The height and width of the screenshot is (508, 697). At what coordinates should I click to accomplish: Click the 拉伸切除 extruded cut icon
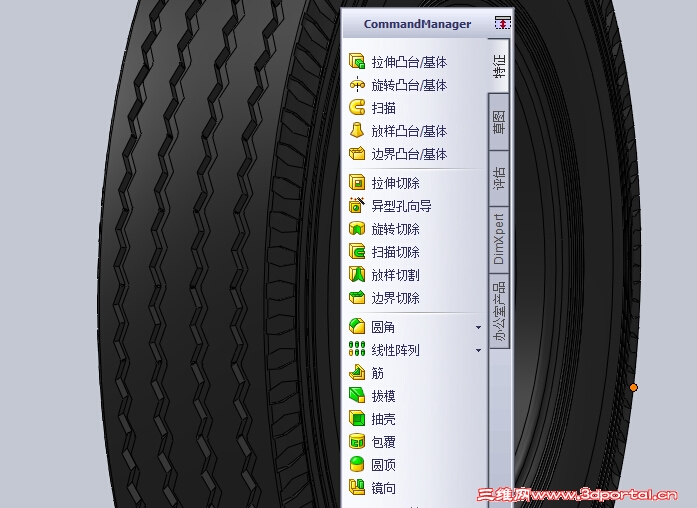357,182
